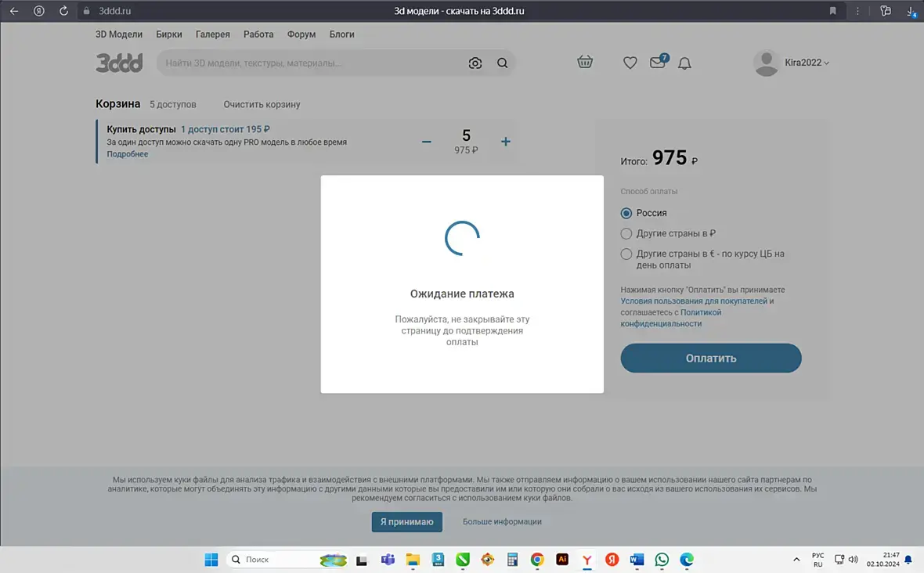Open the browser three-dot menu
Screen dimensions: 924x573
click(857, 11)
